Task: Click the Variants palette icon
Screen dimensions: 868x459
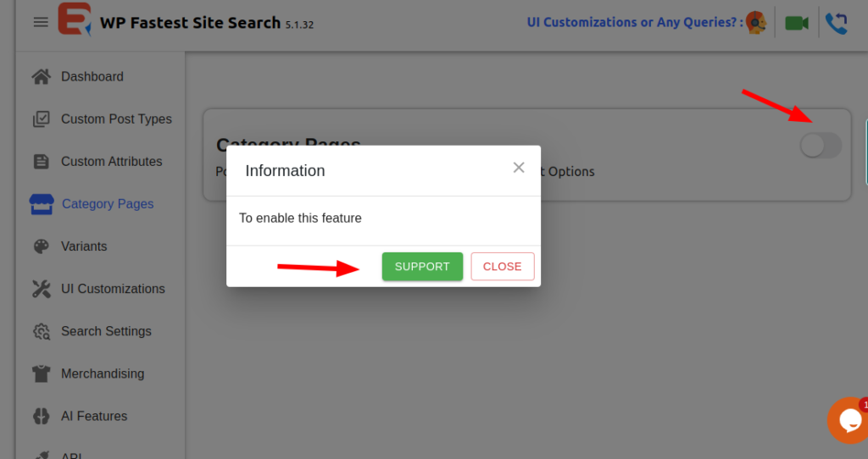Action: point(41,246)
